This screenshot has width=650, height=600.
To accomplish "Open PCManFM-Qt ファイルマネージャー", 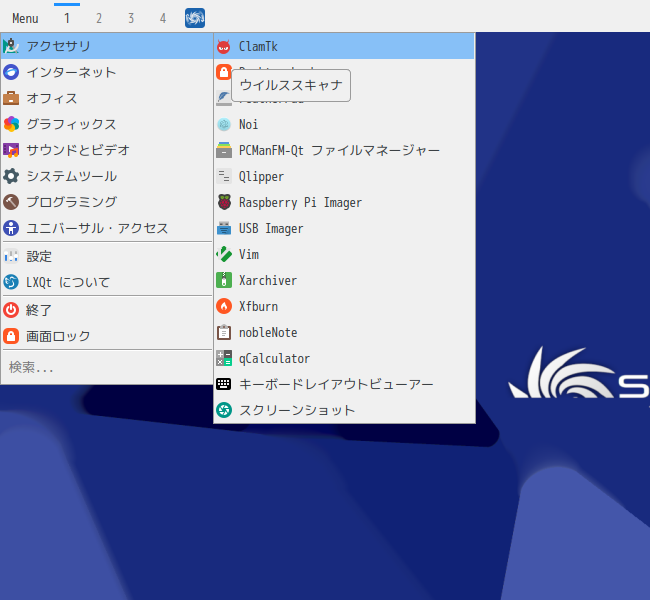I will [338, 150].
